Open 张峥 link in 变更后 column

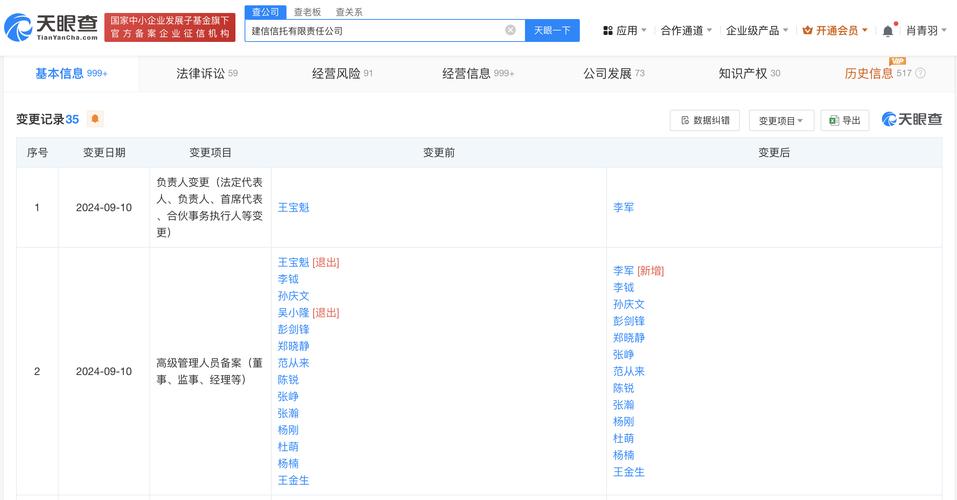pos(624,354)
